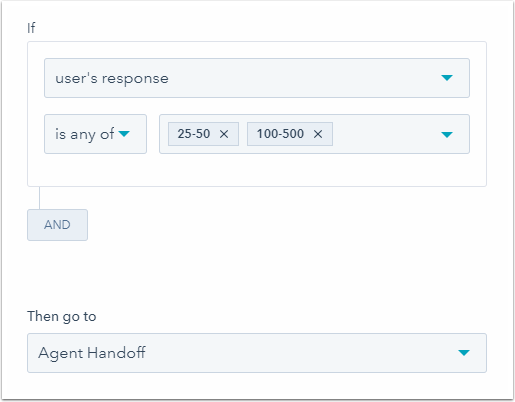Open the Agent Handoff destination dropdown

point(257,353)
